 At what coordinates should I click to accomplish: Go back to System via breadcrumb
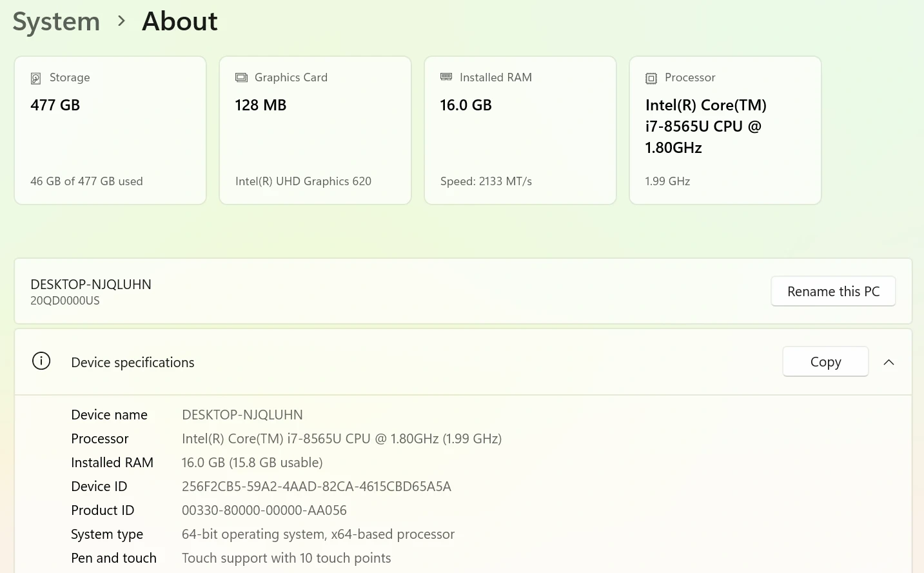[57, 21]
